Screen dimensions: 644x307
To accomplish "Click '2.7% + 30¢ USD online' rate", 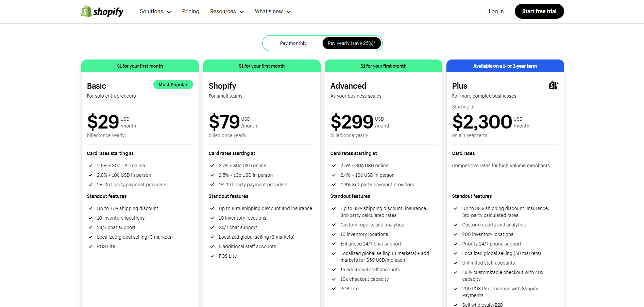I will (x=242, y=166).
